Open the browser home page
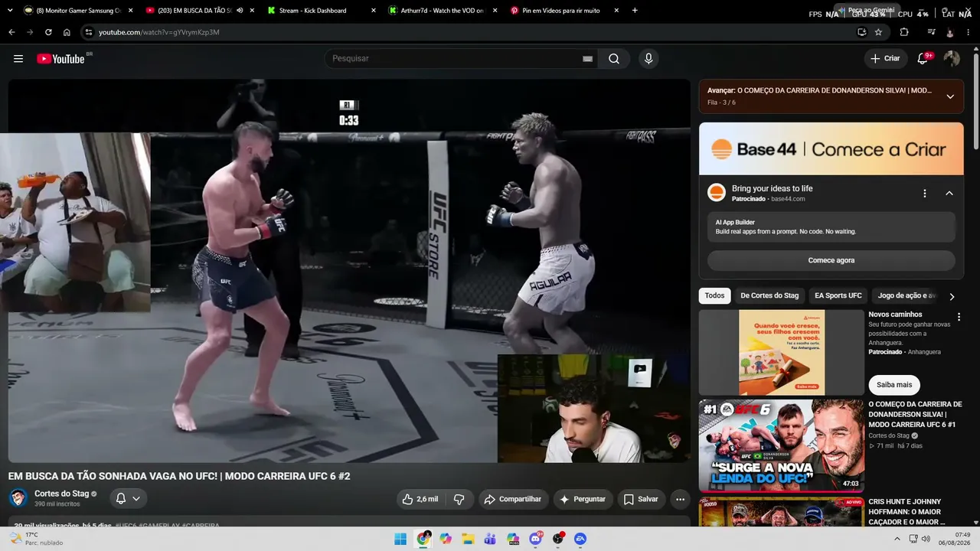This screenshot has width=980, height=551. click(67, 32)
